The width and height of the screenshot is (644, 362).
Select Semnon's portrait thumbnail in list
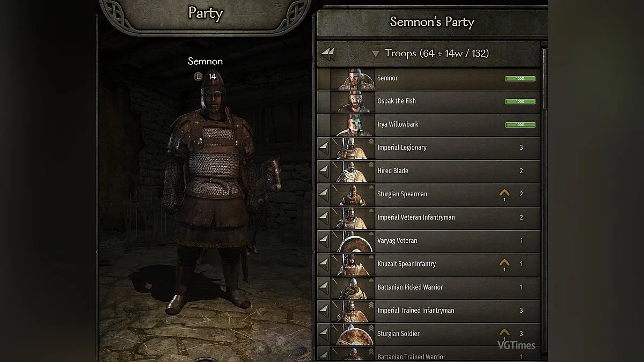point(353,78)
